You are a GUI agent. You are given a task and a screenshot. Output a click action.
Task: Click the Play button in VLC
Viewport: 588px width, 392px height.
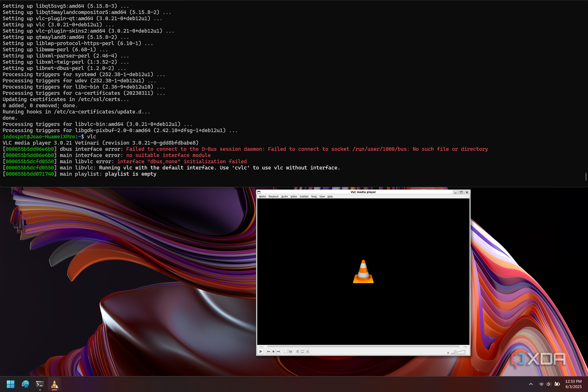[x=261, y=351]
